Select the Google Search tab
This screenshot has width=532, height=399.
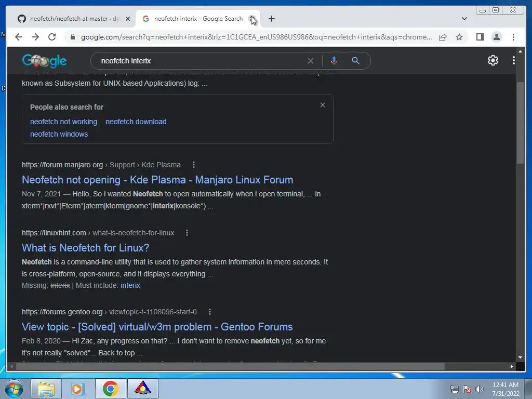pyautogui.click(x=198, y=19)
